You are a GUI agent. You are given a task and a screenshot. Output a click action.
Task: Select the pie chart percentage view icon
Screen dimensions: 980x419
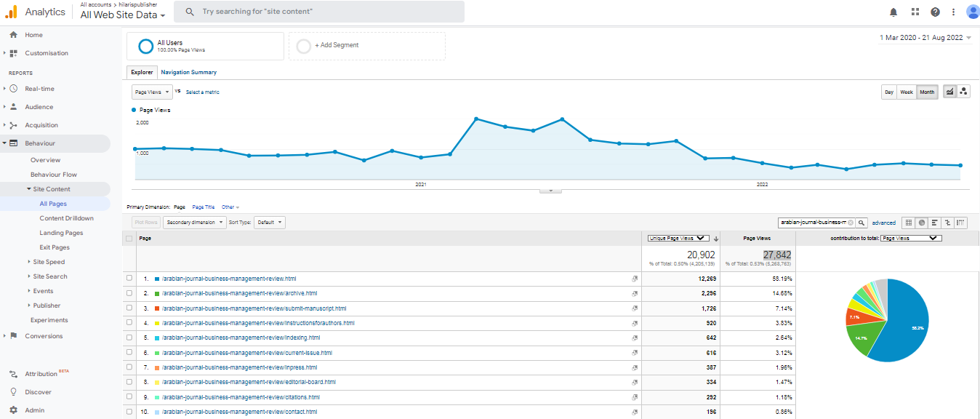click(921, 223)
